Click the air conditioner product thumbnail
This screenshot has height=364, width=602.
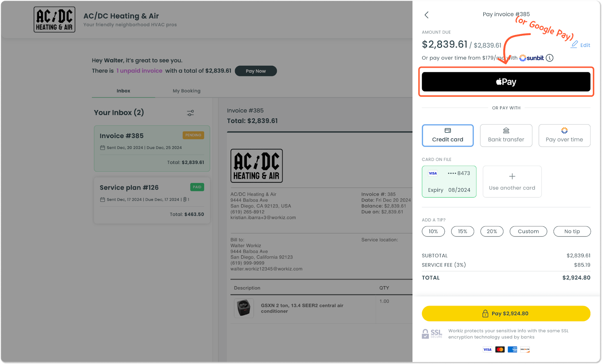[x=244, y=308]
